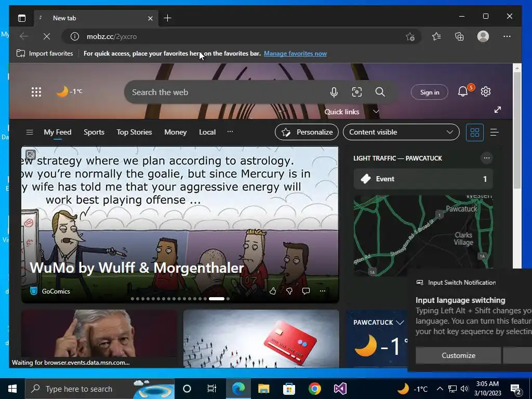This screenshot has width=532, height=399.
Task: Open the Windows Start menu
Action: (12, 389)
